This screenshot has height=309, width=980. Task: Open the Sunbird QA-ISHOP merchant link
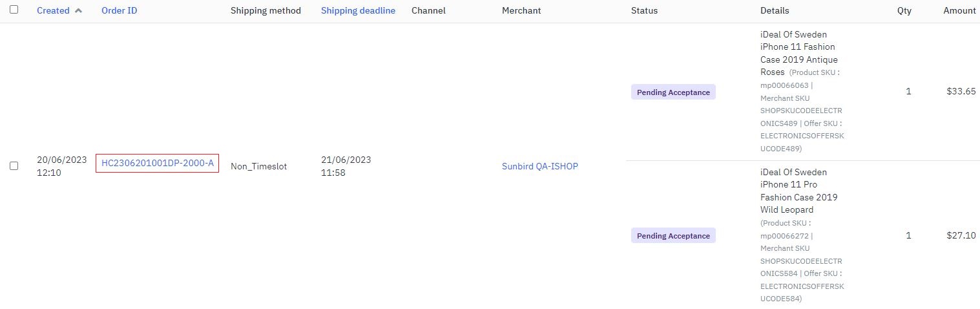click(539, 166)
